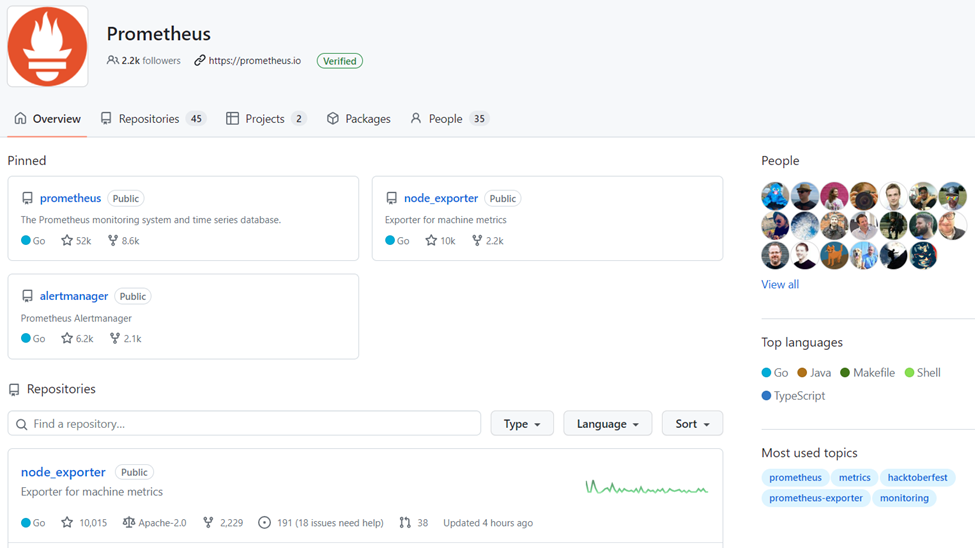Open the Language filter dropdown
This screenshot has height=548, width=975.
tap(607, 424)
